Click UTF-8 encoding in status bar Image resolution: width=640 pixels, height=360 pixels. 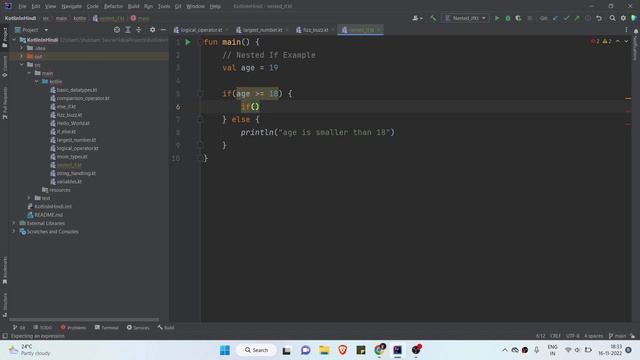click(x=572, y=336)
